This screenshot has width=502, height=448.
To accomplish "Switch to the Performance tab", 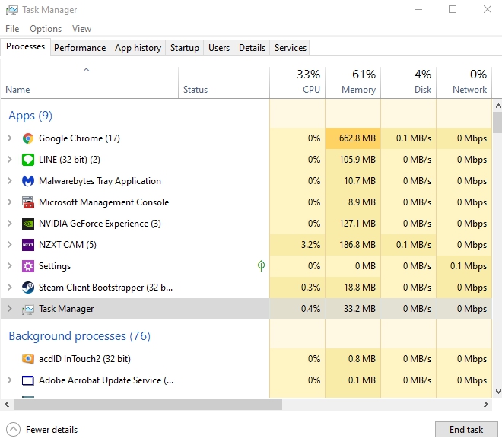I will (x=80, y=48).
